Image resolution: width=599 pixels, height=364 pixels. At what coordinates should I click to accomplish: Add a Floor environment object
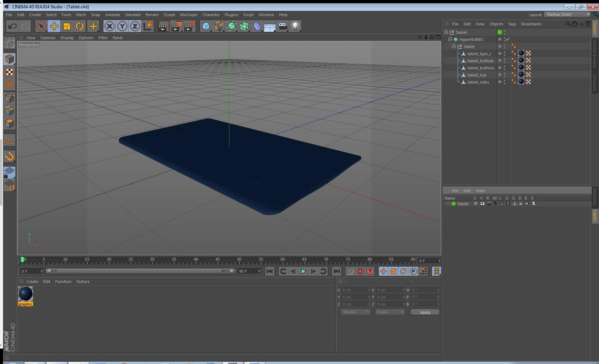click(x=270, y=26)
